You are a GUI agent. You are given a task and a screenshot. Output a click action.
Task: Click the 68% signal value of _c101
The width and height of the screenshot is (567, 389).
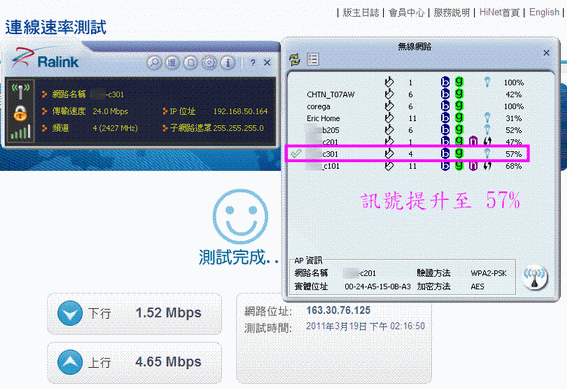[x=513, y=166]
